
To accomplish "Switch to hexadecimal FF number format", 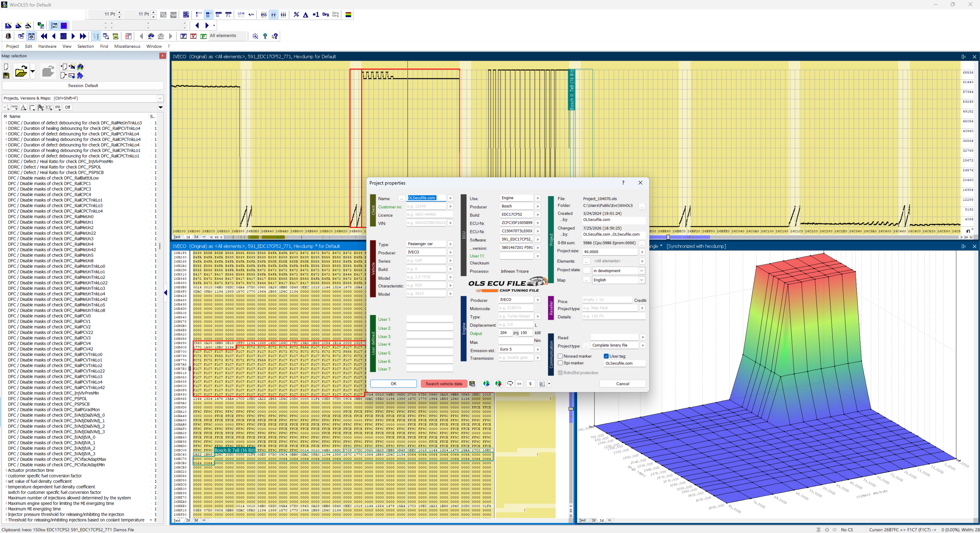I will coord(274,15).
